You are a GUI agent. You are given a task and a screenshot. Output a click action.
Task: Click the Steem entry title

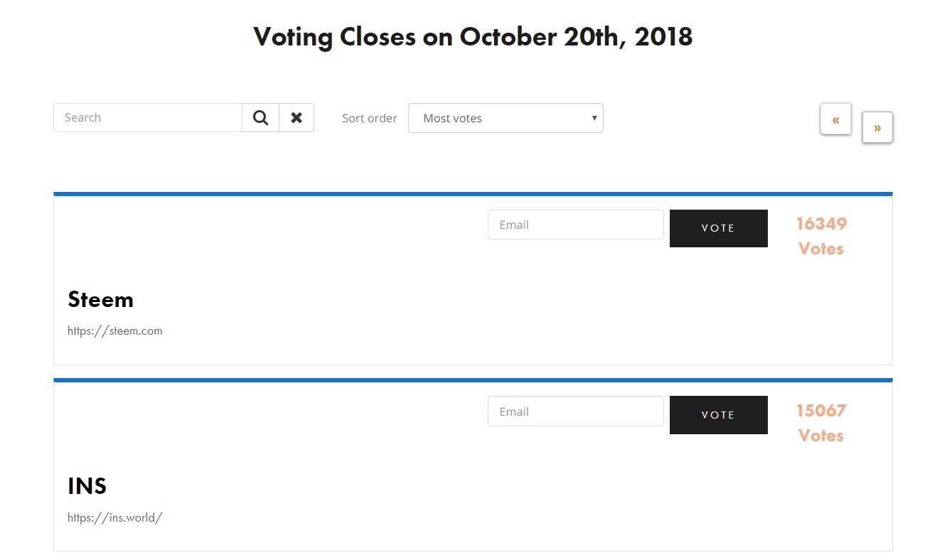pos(100,299)
